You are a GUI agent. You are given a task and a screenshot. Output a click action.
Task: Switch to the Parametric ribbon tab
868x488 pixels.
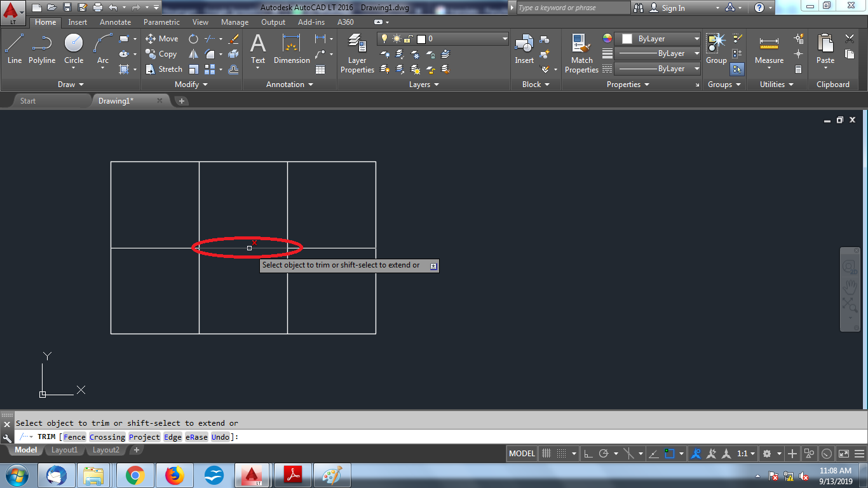pos(161,22)
